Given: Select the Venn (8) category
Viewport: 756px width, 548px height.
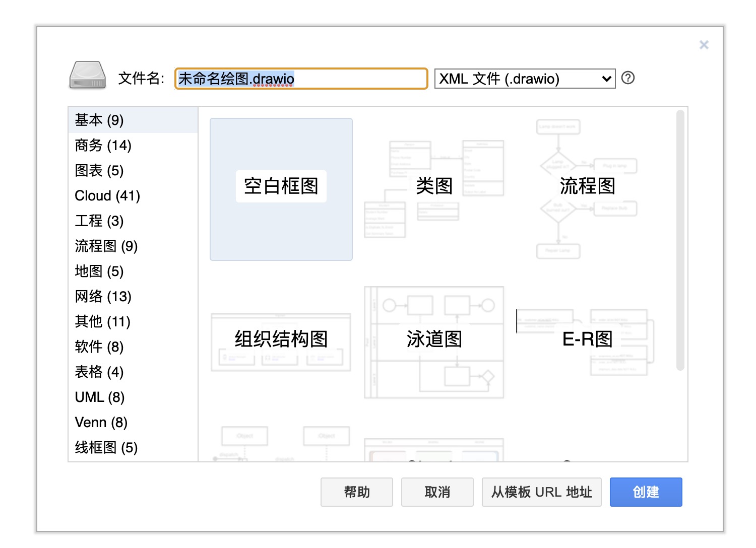Looking at the screenshot, I should tap(133, 422).
